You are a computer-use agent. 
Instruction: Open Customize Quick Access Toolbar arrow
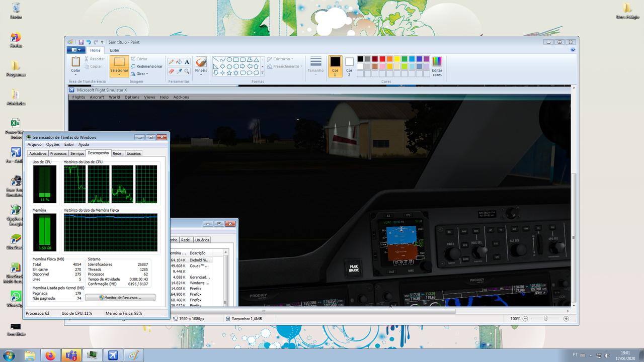pos(102,42)
